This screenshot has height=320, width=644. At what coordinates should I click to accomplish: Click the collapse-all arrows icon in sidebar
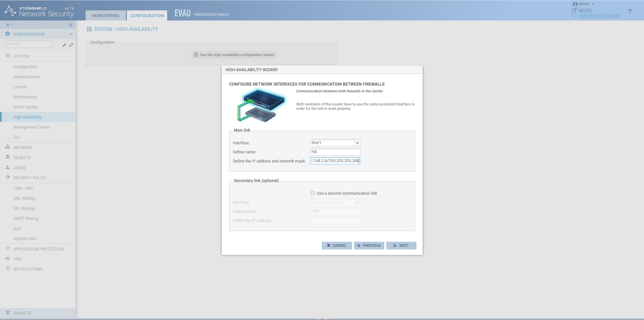pos(65,45)
